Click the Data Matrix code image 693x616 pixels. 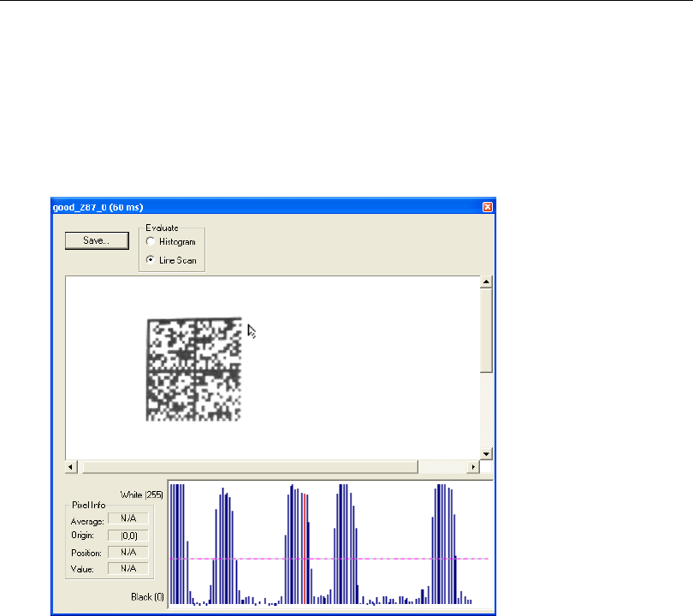click(x=194, y=369)
